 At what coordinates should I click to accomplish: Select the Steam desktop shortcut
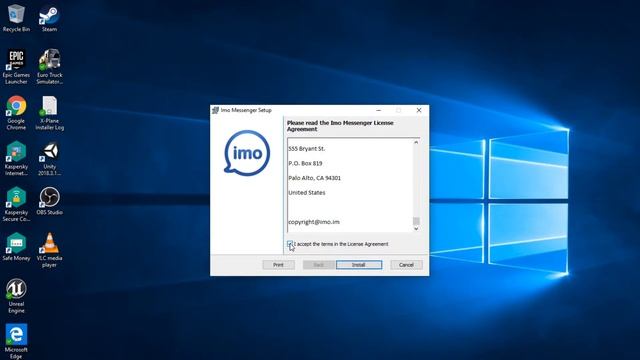pyautogui.click(x=49, y=18)
